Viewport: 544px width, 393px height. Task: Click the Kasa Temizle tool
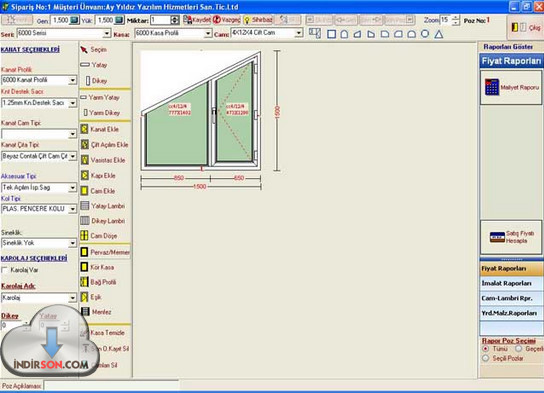pos(102,333)
